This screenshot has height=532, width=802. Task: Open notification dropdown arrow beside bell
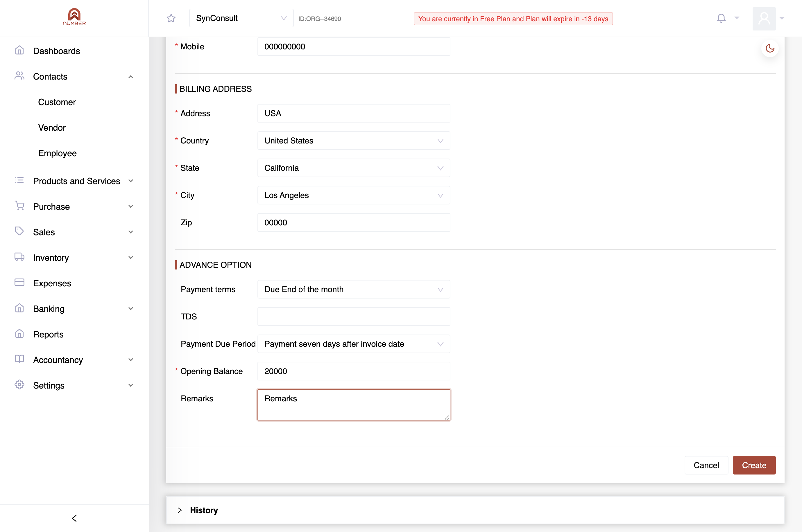pyautogui.click(x=737, y=18)
